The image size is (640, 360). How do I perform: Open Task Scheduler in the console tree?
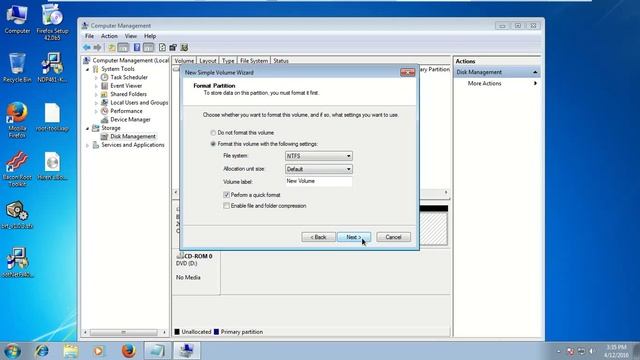129,77
